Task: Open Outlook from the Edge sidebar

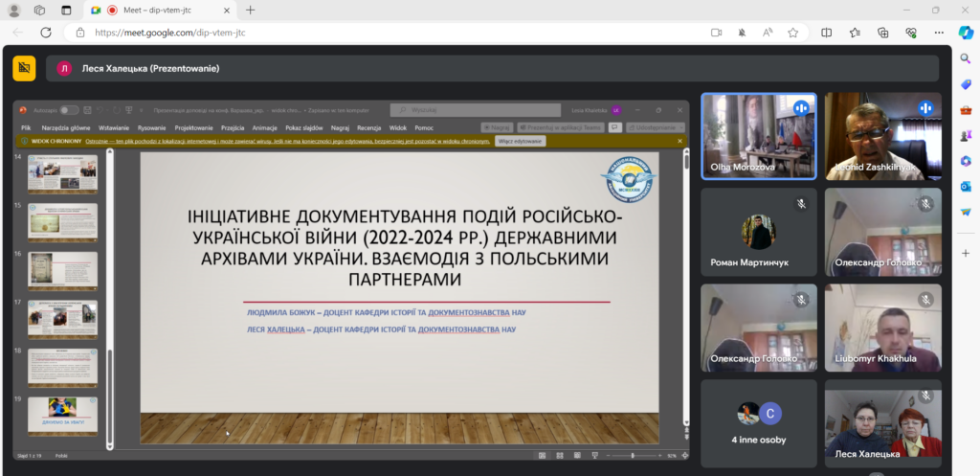Action: pos(966,186)
